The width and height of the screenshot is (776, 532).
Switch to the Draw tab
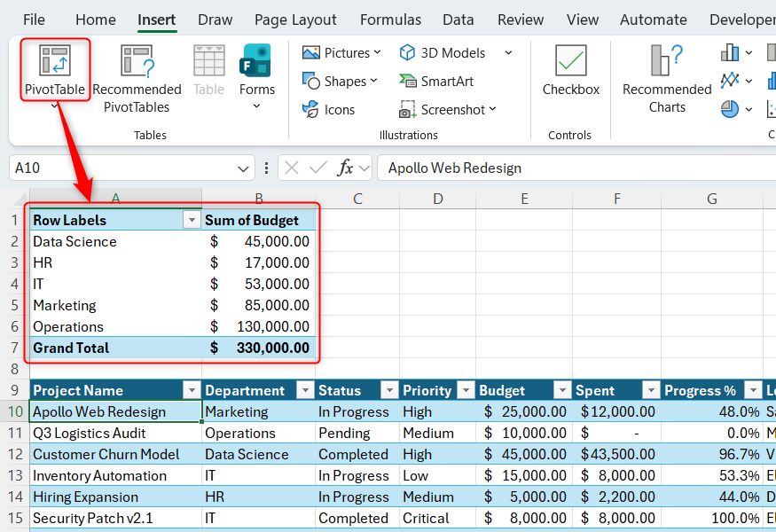point(215,20)
